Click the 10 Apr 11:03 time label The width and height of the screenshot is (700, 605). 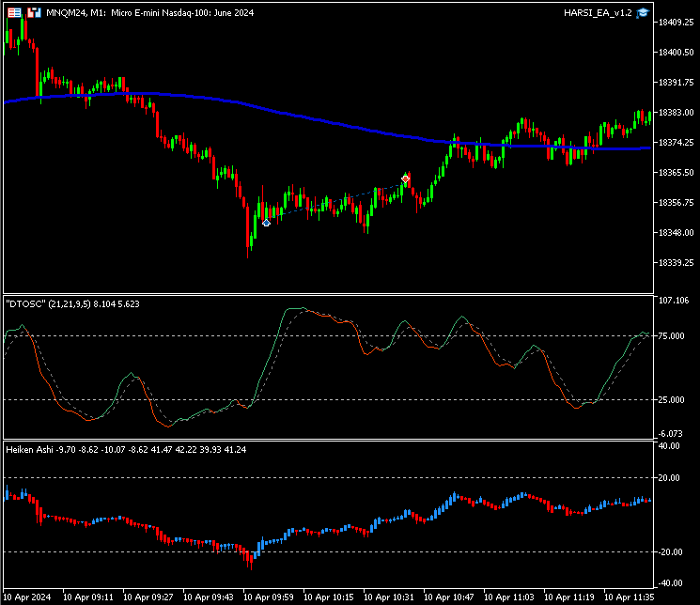point(509,597)
